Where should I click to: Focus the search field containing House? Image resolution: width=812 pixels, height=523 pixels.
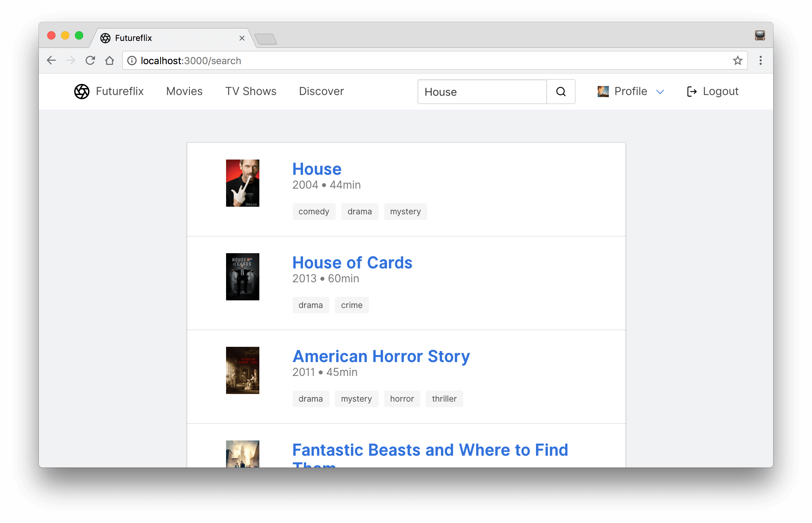click(x=482, y=92)
